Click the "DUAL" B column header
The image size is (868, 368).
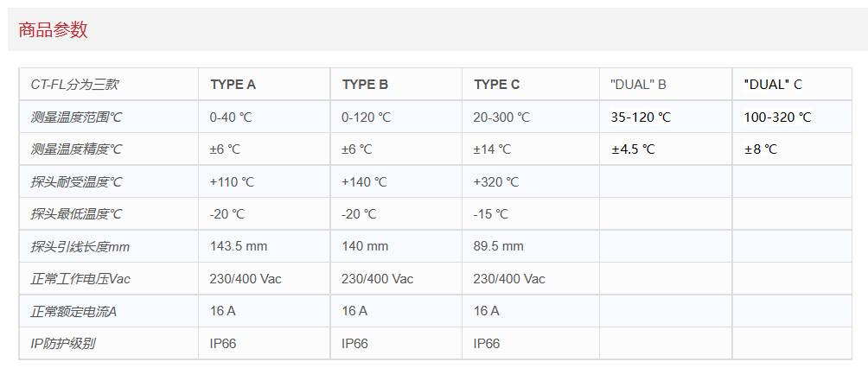pyautogui.click(x=638, y=85)
